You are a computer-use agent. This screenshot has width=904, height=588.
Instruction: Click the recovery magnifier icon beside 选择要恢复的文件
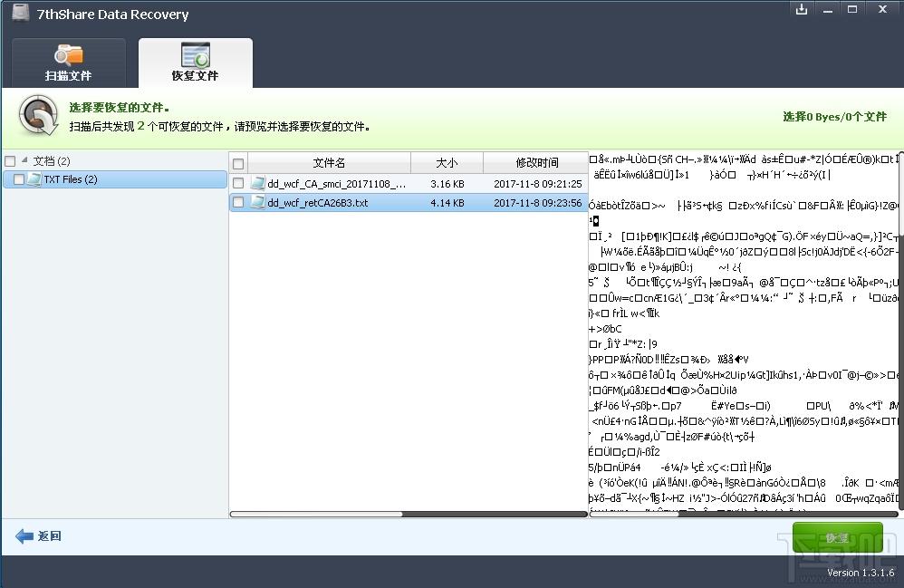[x=38, y=115]
